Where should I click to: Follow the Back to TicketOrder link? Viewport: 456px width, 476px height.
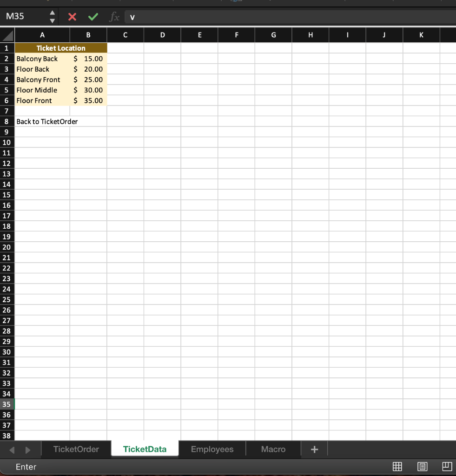tap(46, 121)
